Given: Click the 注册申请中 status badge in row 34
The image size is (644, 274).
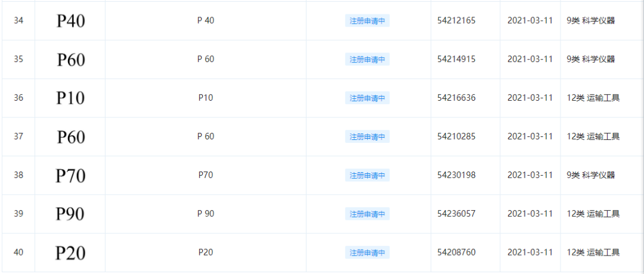Looking at the screenshot, I should coord(367,21).
